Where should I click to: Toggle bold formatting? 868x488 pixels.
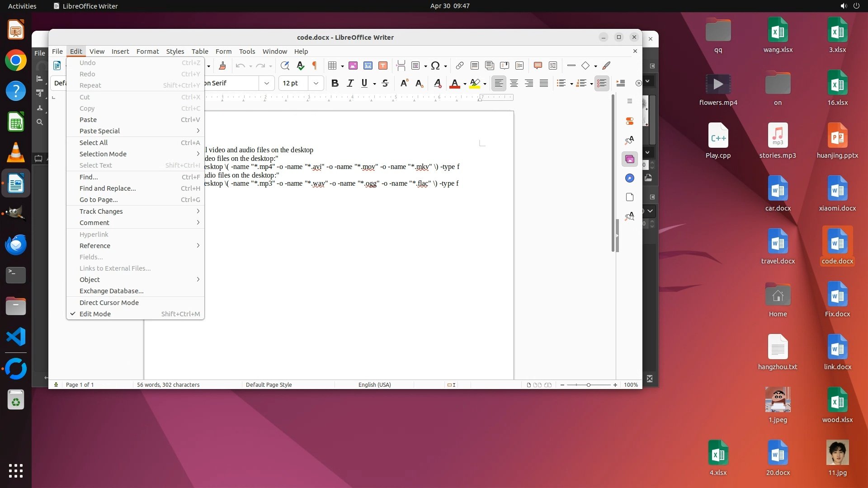point(335,83)
